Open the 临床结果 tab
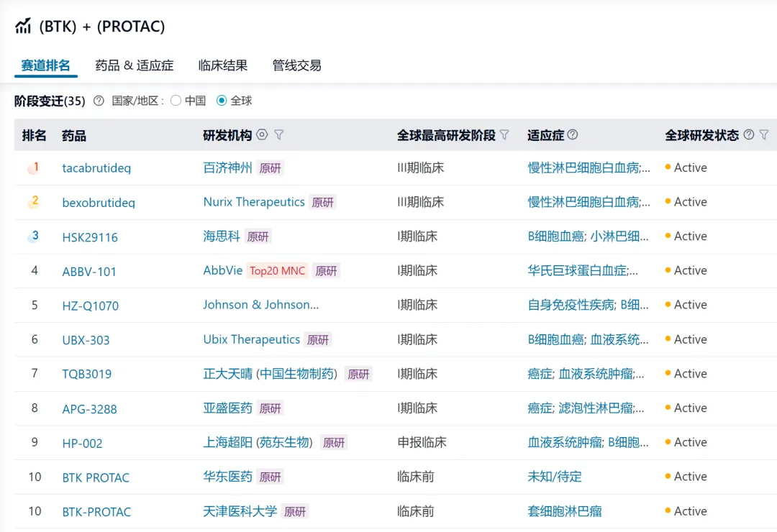777x532 pixels. tap(222, 65)
